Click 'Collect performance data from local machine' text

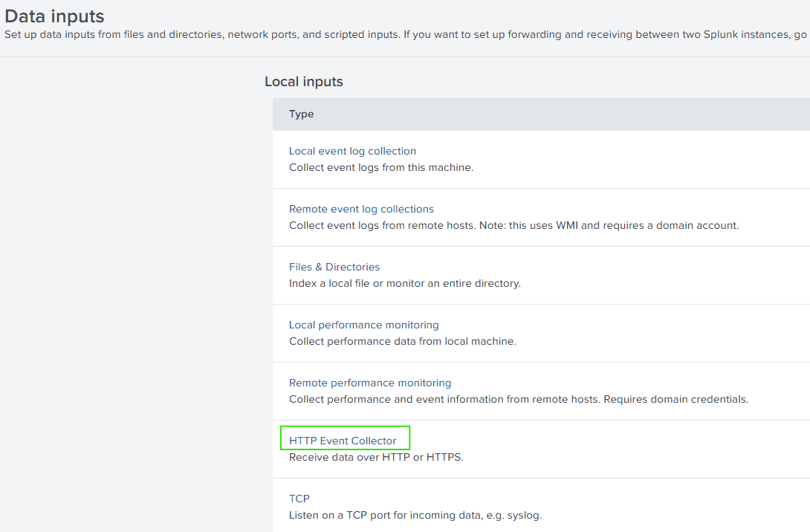(402, 341)
